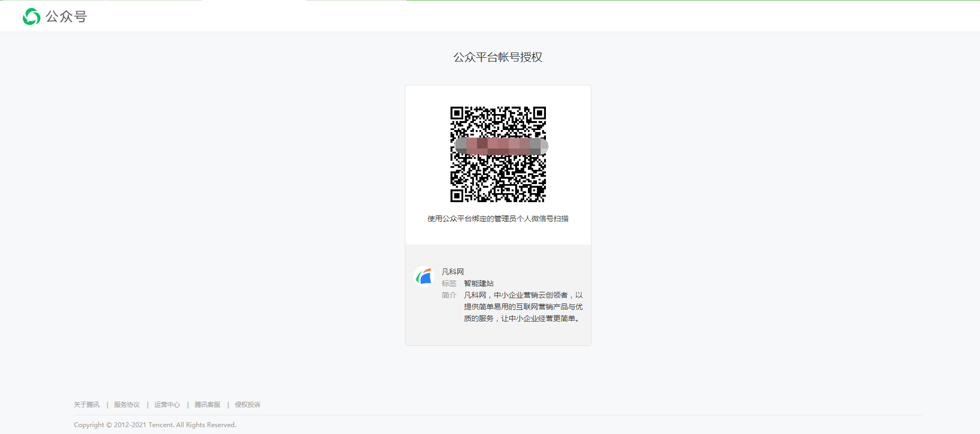
Task: Click the 简介 label text
Action: point(449,295)
